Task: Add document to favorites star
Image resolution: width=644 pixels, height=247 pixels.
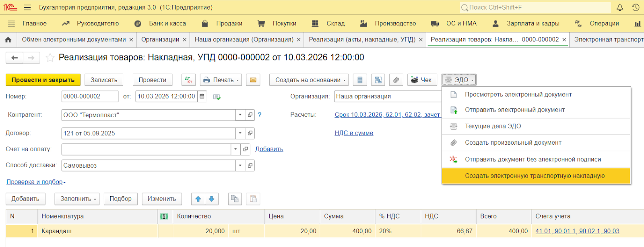Action: click(x=50, y=58)
